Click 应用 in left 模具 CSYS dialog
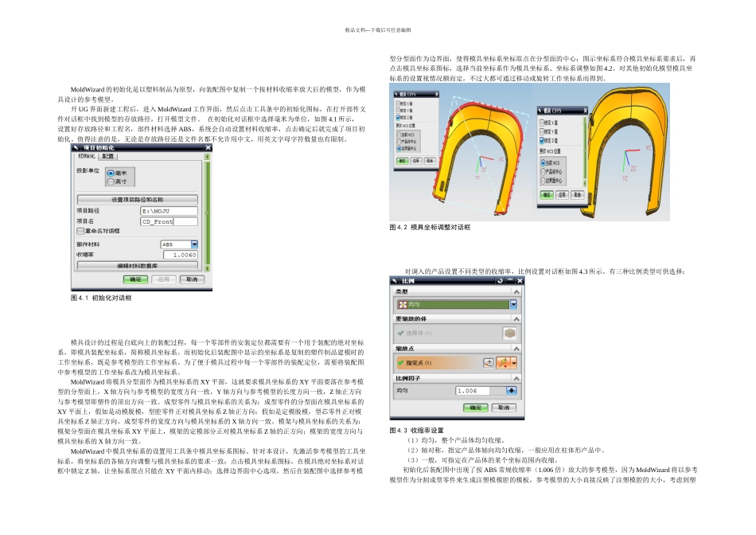The image size is (756, 535). tap(415, 161)
